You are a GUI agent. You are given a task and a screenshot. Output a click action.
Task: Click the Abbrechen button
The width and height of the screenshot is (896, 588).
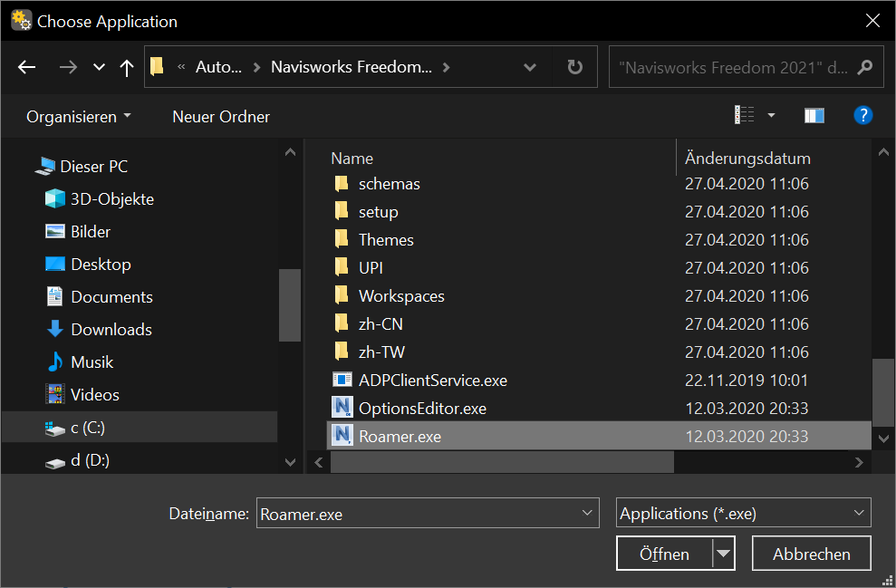(812, 554)
